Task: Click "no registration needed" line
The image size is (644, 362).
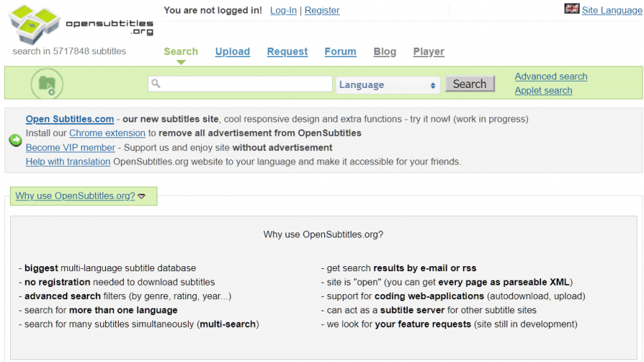Action: pos(117,282)
